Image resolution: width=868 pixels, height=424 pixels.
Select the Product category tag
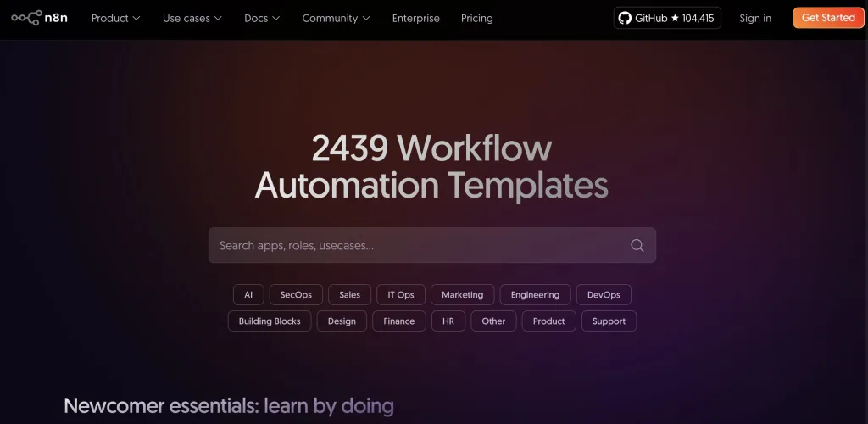click(x=548, y=321)
